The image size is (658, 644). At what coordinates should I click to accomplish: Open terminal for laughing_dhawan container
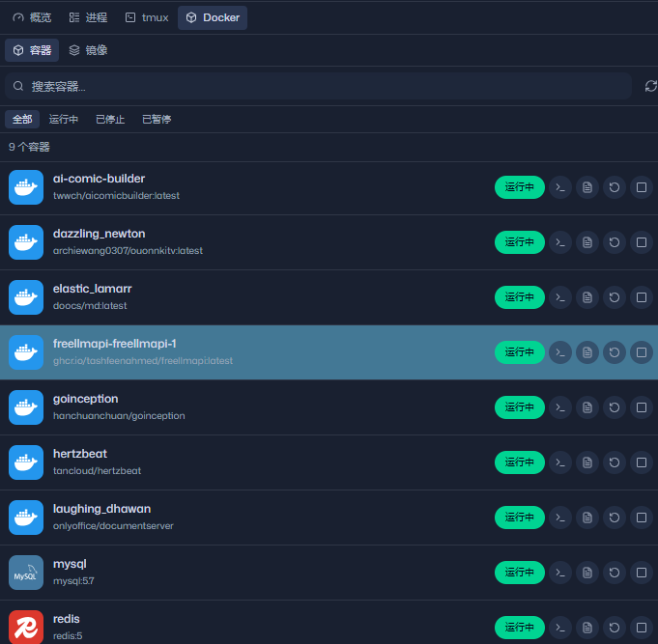pyautogui.click(x=560, y=518)
